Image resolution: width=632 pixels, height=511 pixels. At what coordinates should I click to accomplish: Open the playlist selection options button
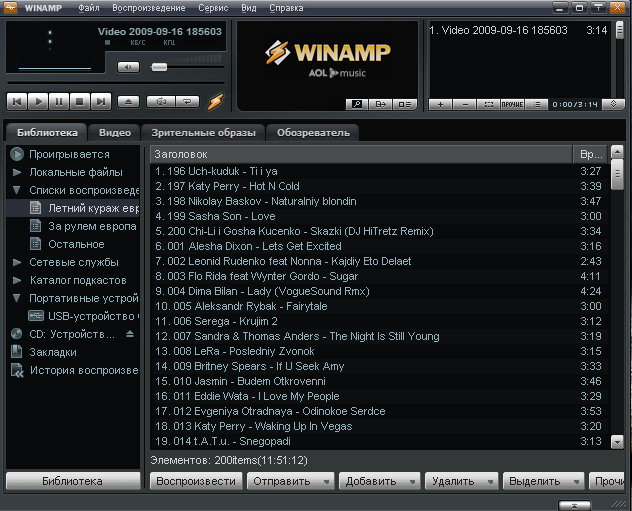pos(489,104)
